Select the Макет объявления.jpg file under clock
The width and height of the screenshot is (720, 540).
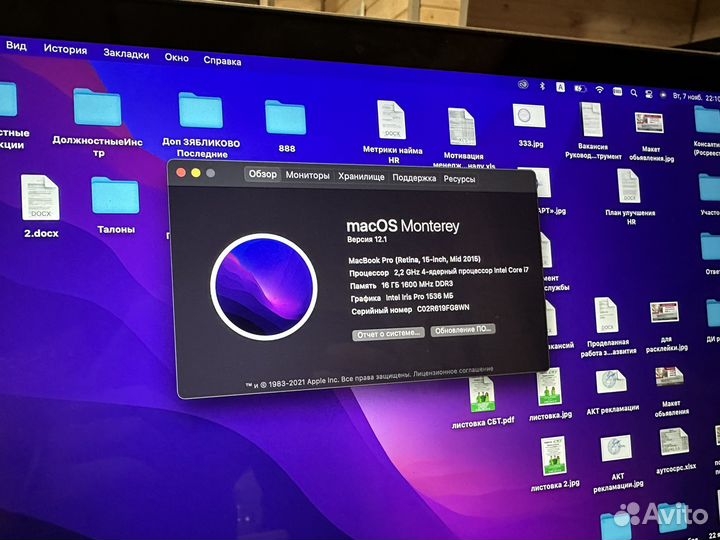[649, 123]
